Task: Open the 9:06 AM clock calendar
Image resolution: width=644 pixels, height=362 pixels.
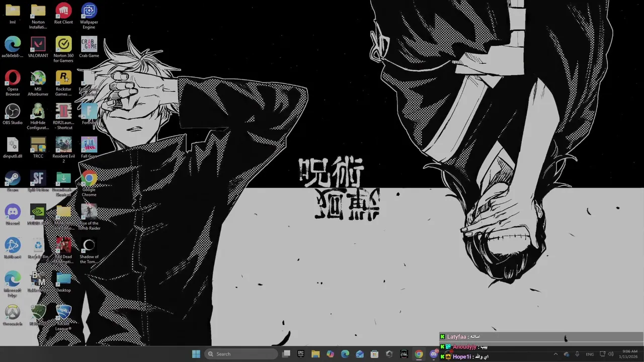Action: (x=629, y=354)
